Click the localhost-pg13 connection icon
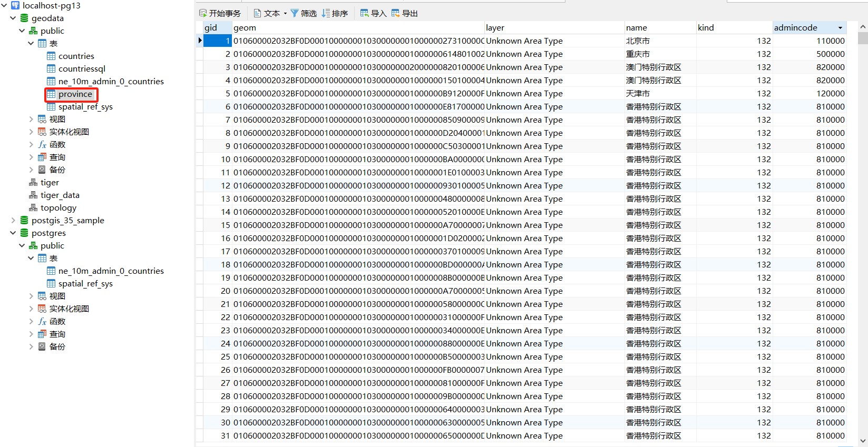This screenshot has height=447, width=868. coord(15,5)
